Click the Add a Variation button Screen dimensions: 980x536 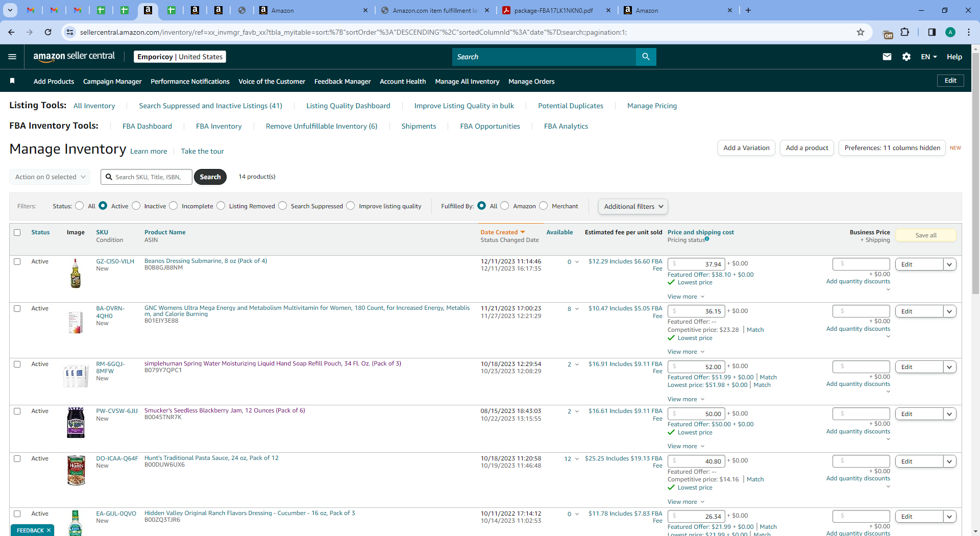pos(746,148)
